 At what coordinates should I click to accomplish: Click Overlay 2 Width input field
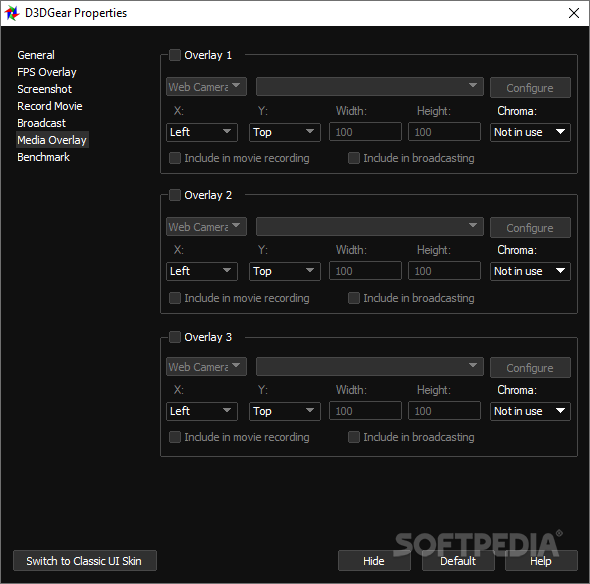[365, 271]
